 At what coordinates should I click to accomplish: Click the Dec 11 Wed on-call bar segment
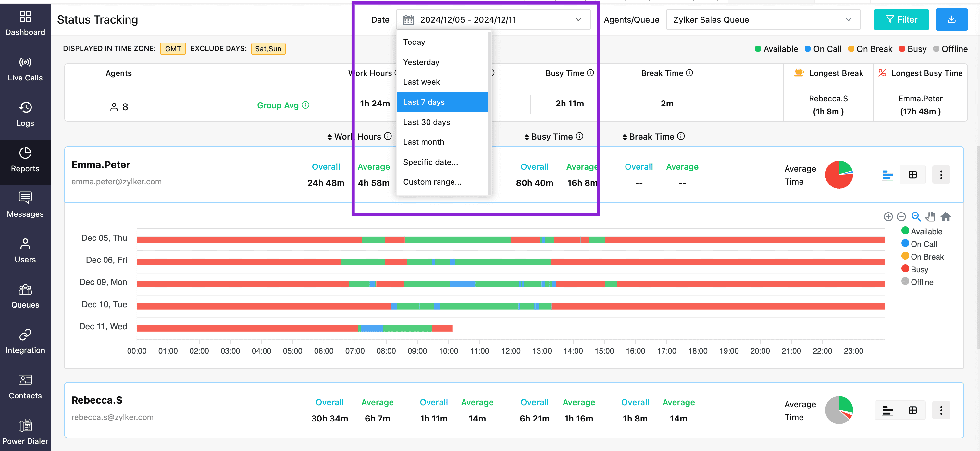point(372,328)
